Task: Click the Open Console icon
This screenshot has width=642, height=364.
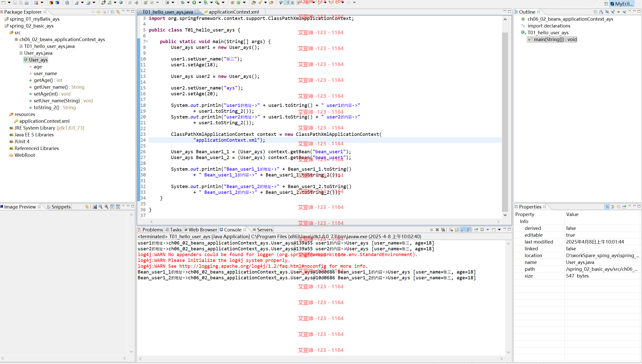Action: point(494,230)
